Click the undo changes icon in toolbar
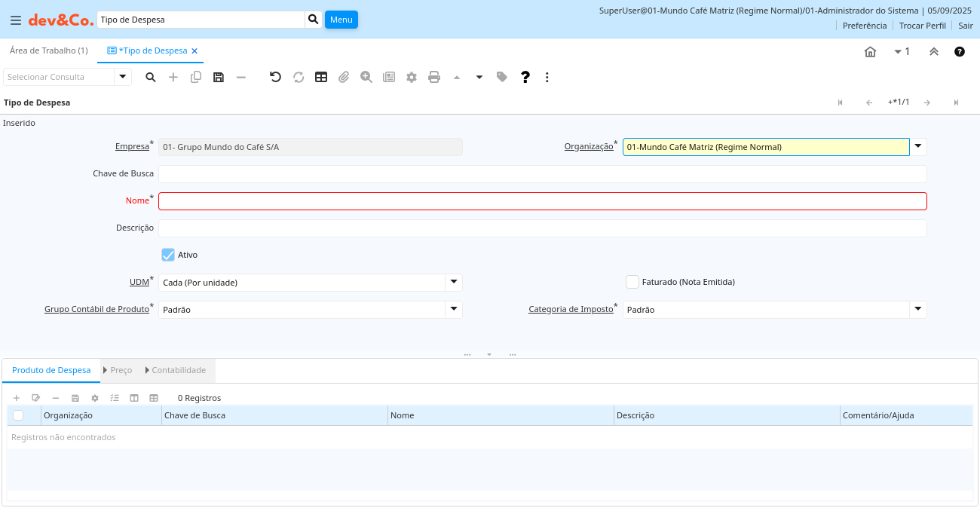Image resolution: width=980 pixels, height=508 pixels. coord(275,77)
